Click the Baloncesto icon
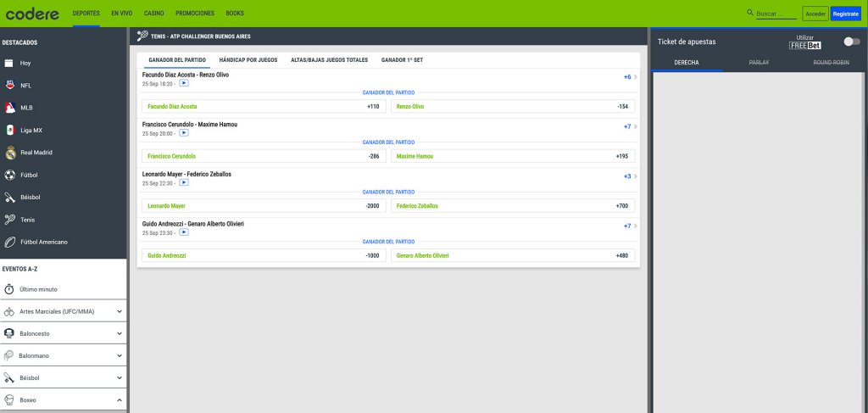 (8, 334)
